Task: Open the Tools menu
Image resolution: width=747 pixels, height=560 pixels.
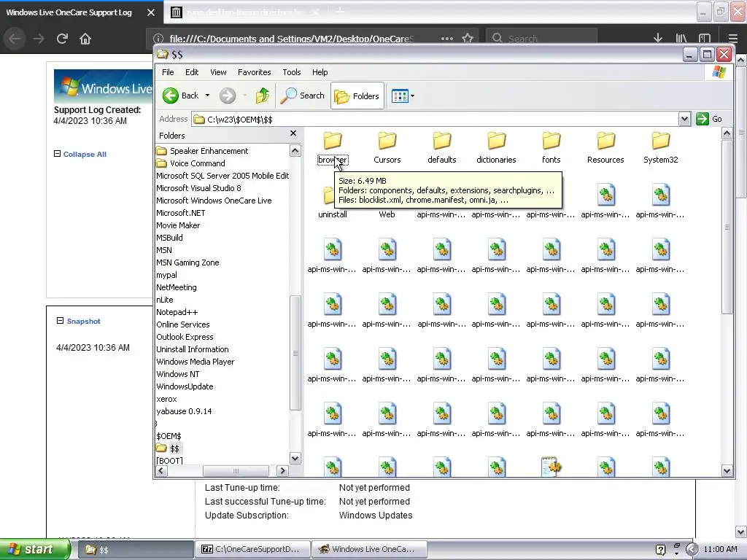Action: point(292,72)
